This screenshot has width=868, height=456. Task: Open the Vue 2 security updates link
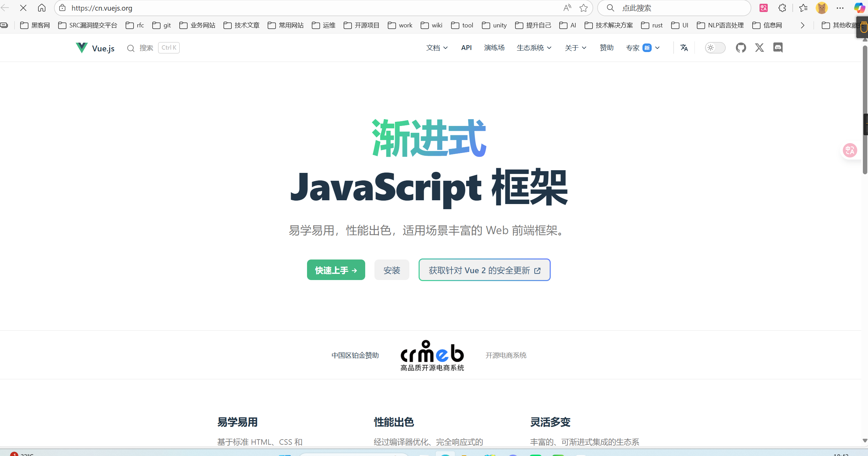[484, 270]
